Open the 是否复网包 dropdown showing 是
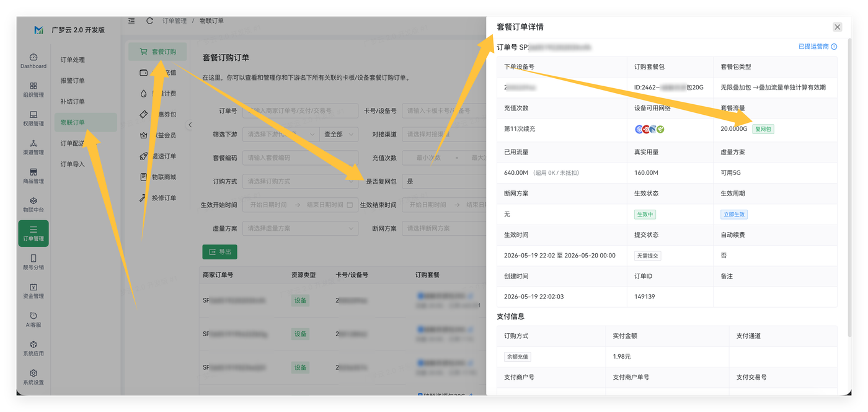Image resolution: width=868 pixels, height=412 pixels. tap(444, 181)
